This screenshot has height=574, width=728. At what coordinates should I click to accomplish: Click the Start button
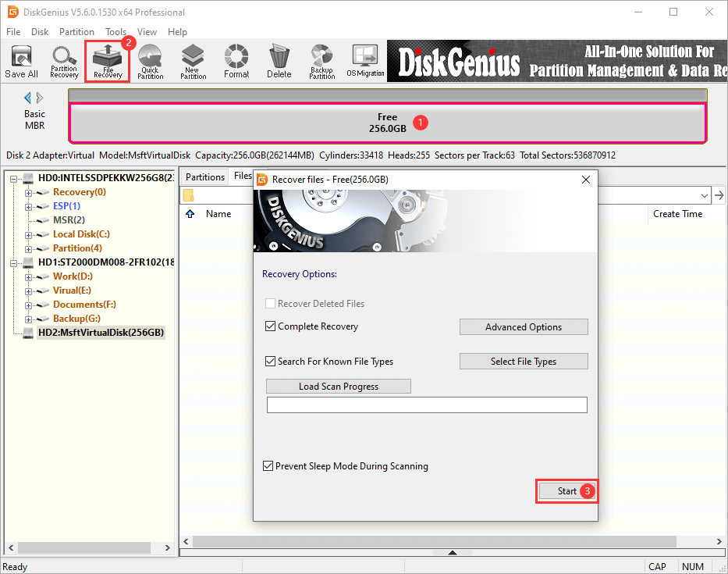pyautogui.click(x=567, y=490)
